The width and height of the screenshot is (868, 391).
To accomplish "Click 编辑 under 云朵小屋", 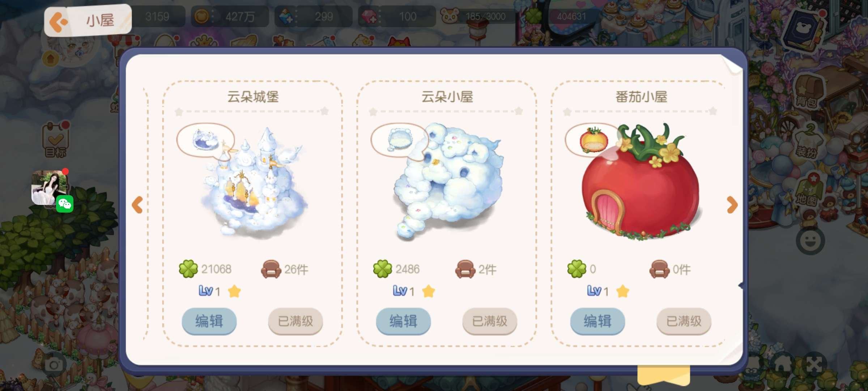I will click(x=403, y=321).
